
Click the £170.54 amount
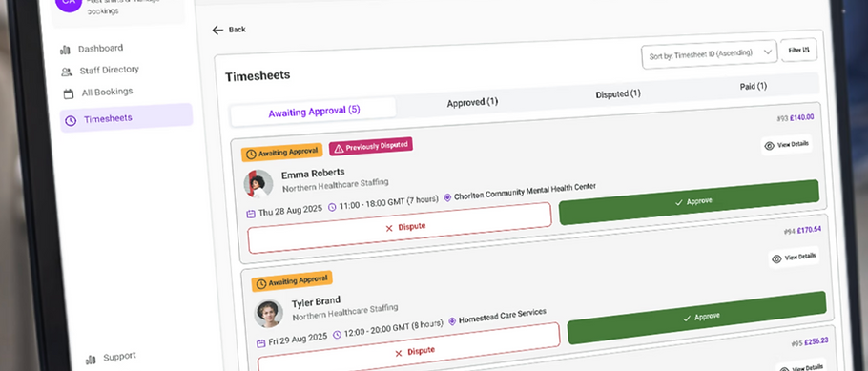coord(809,230)
